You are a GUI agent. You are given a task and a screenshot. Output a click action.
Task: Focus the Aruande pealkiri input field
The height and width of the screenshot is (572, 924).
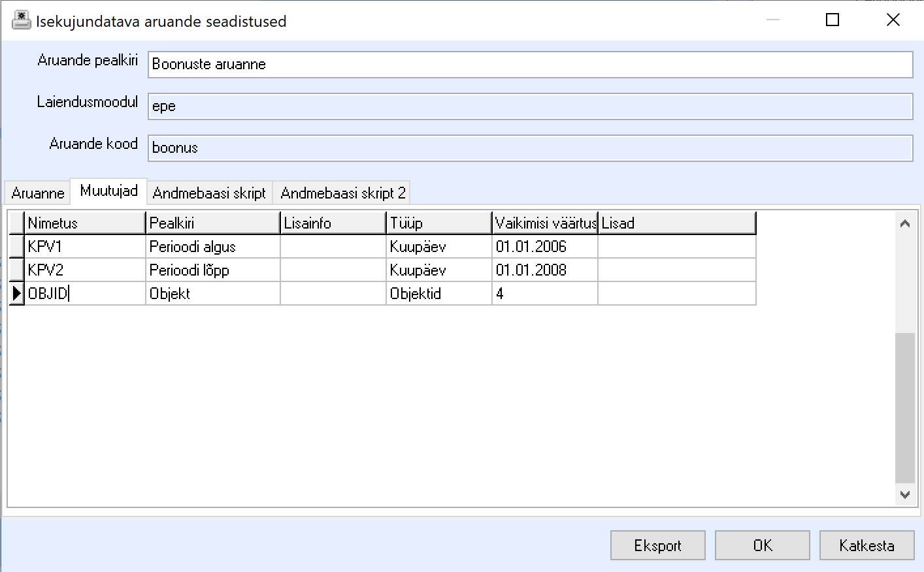coord(530,65)
